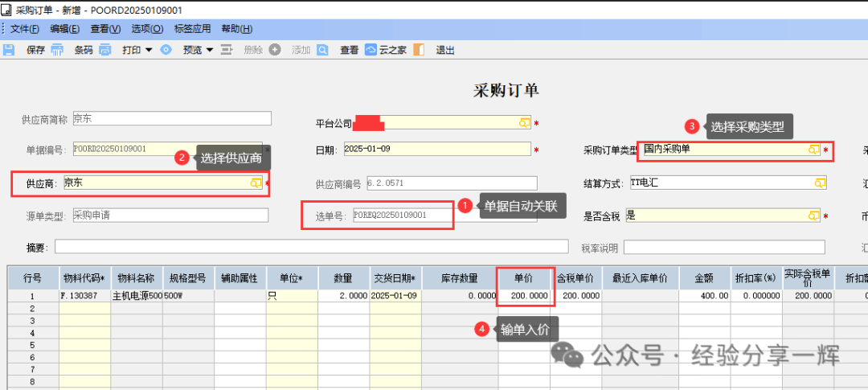Open the 是否含税 field selector
This screenshot has width=868, height=390.
click(813, 216)
